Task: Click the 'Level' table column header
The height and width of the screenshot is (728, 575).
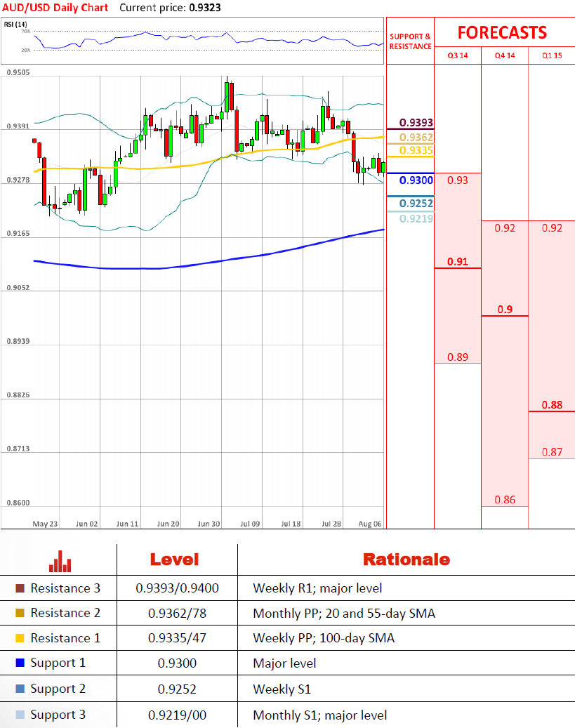Action: tap(175, 560)
